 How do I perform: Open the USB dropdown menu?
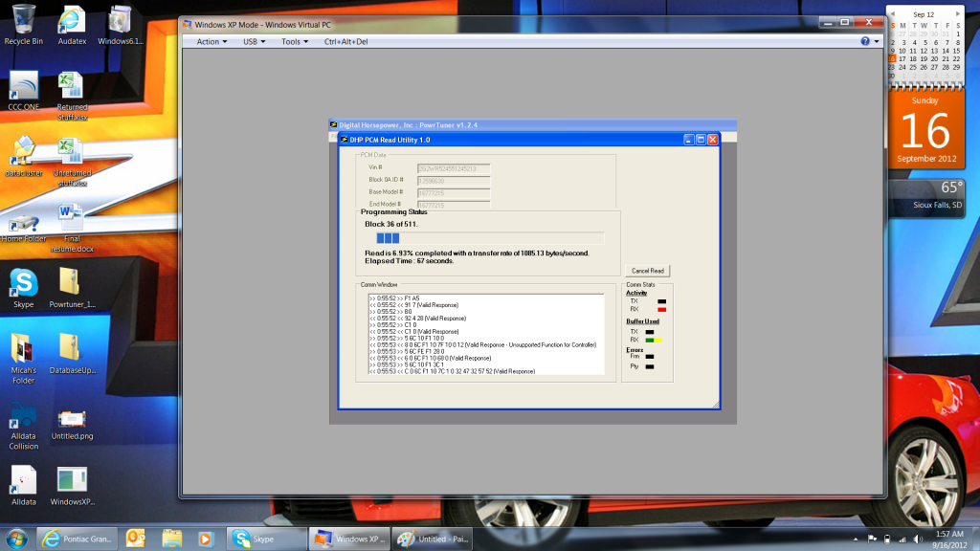254,42
